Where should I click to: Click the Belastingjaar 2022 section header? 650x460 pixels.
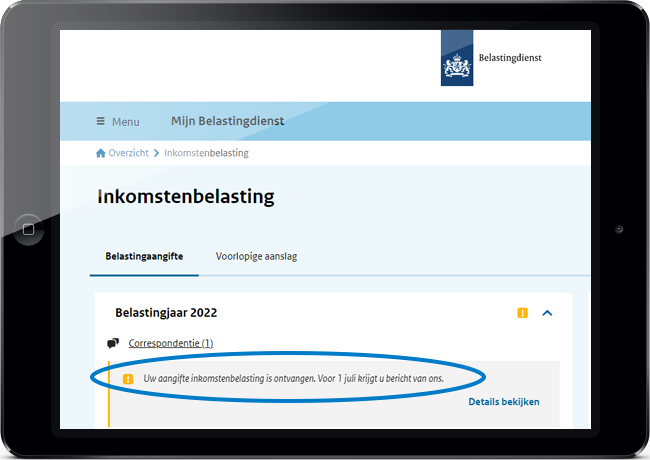point(166,313)
